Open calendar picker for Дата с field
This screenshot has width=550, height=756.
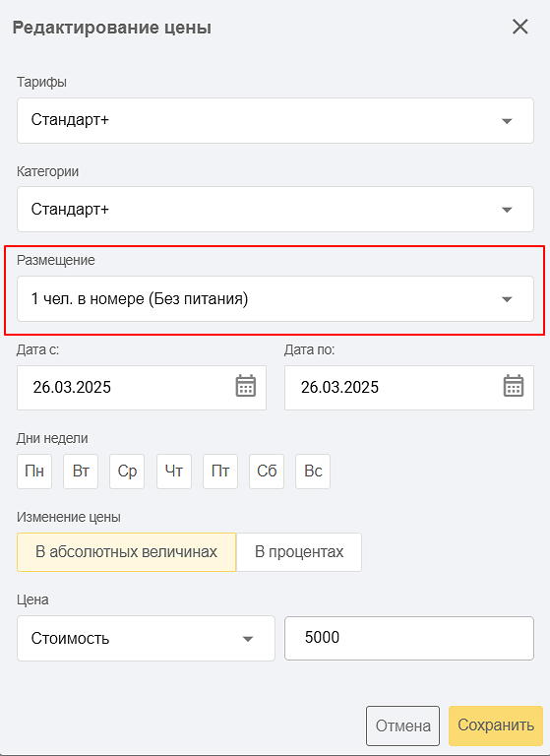click(x=246, y=386)
